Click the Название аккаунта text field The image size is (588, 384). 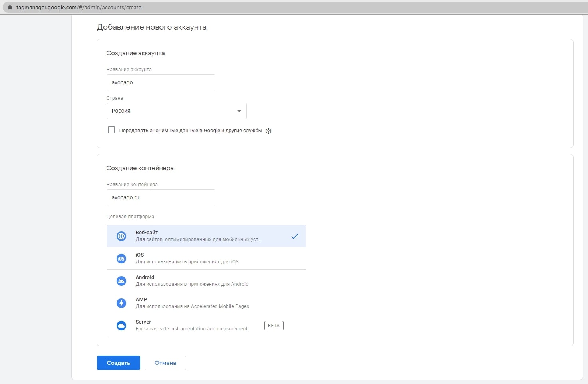(x=161, y=82)
